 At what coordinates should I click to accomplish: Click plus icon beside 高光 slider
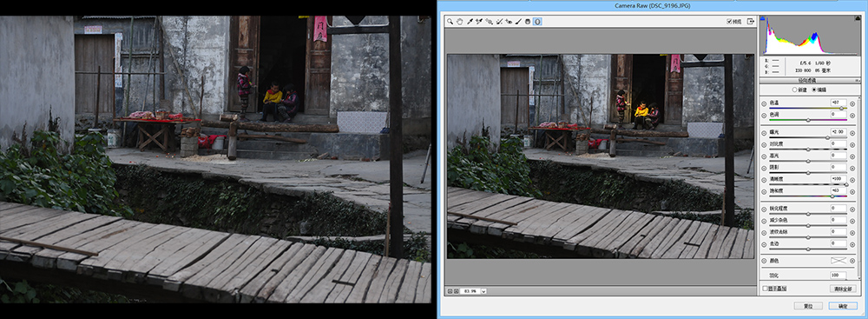[x=852, y=156]
